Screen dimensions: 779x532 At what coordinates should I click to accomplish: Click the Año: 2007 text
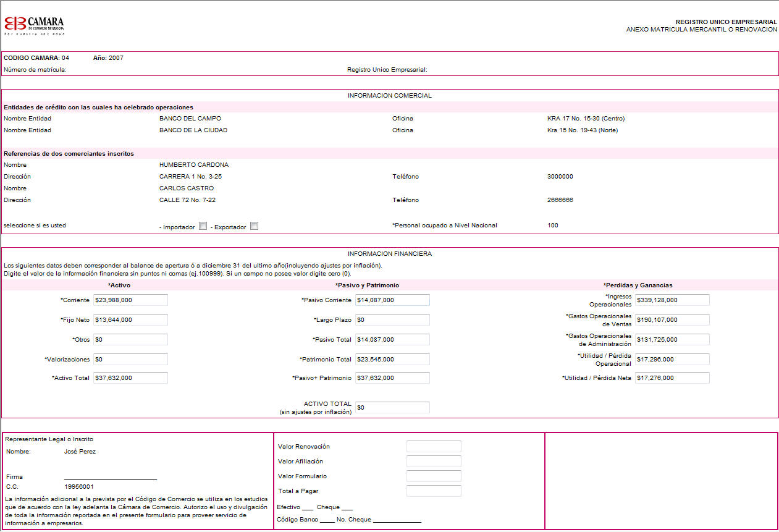click(108, 58)
